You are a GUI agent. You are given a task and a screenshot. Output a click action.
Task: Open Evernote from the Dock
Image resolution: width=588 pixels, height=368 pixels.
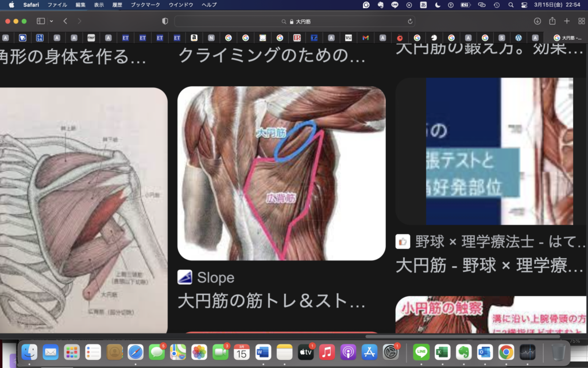[464, 352]
